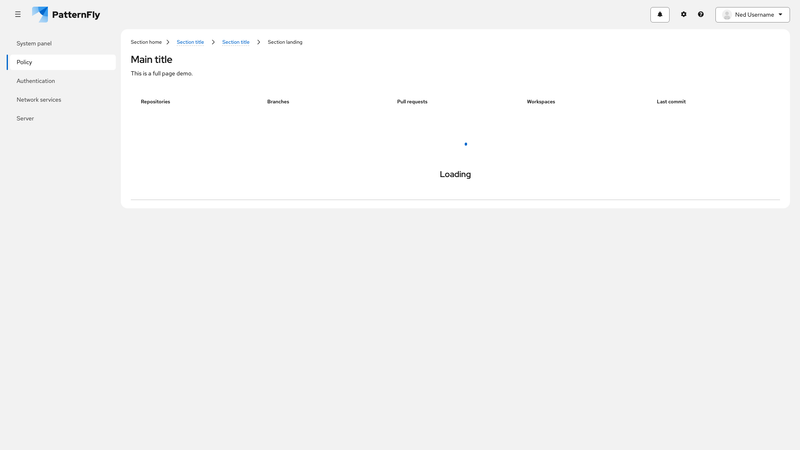800x450 pixels.
Task: Click the loading spinner indicator
Action: pyautogui.click(x=465, y=144)
